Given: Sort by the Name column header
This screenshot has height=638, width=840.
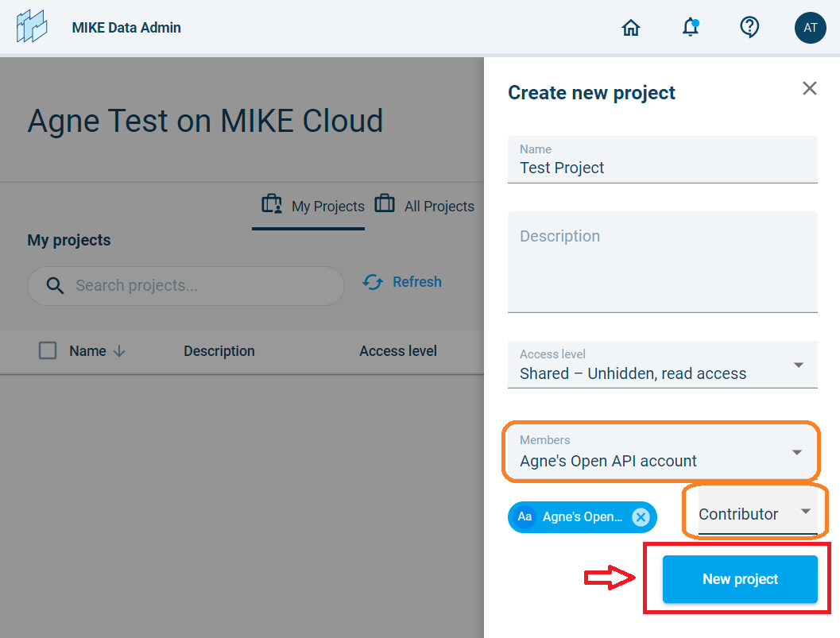Looking at the screenshot, I should [x=87, y=351].
